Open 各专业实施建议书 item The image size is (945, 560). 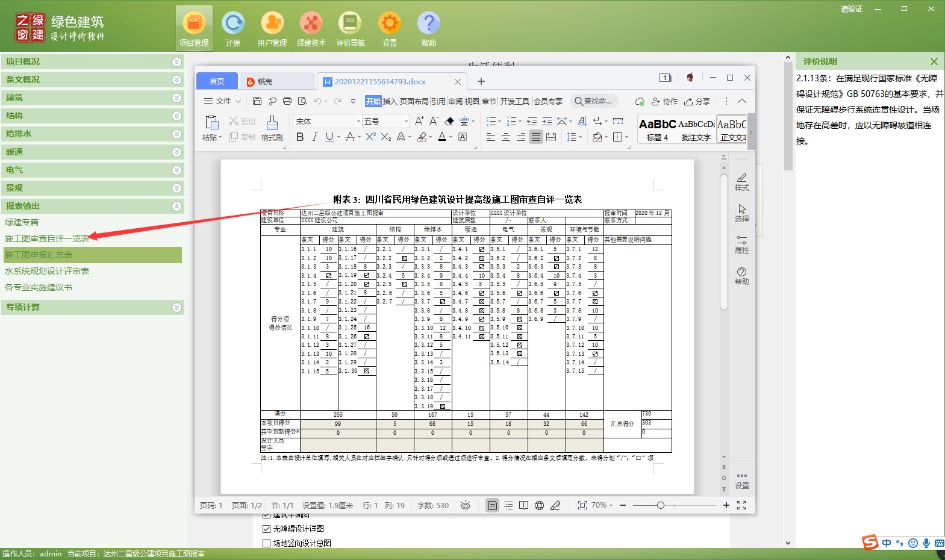(39, 287)
